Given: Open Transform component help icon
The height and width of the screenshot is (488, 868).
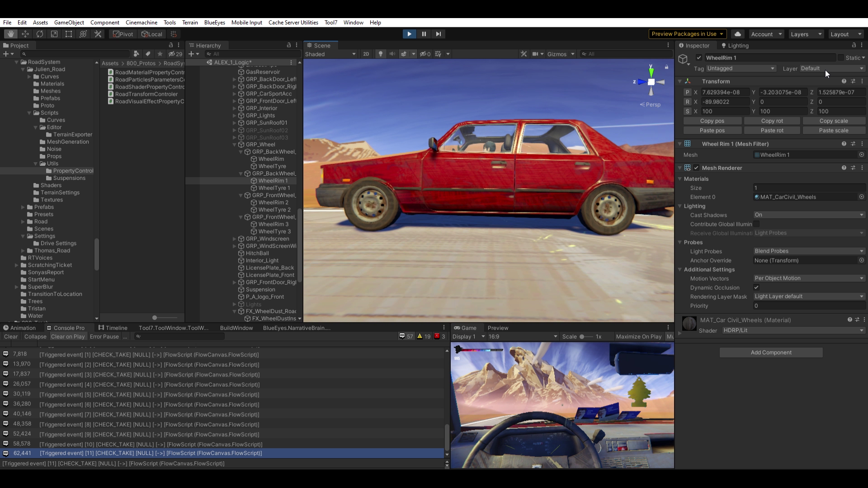Looking at the screenshot, I should pyautogui.click(x=844, y=81).
